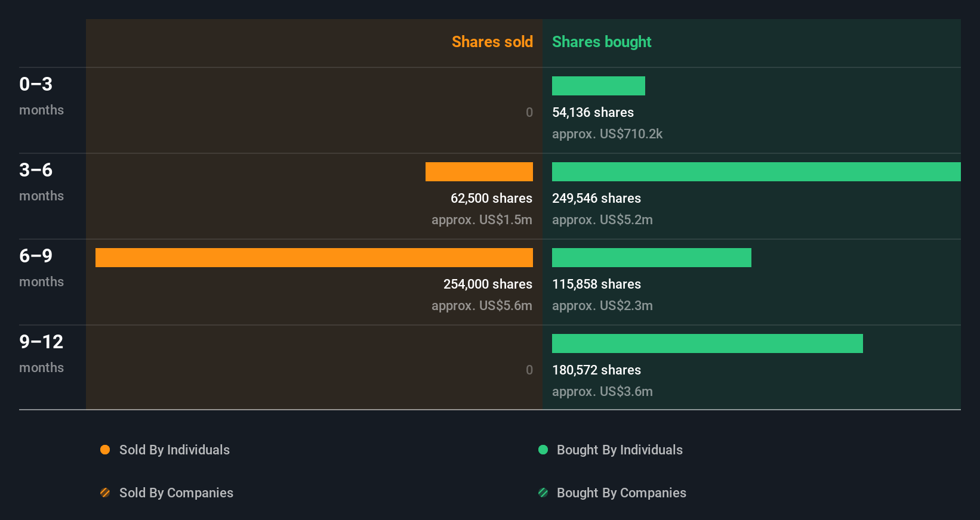Click the approx. US$5.6m amount
980x520 pixels.
(482, 305)
